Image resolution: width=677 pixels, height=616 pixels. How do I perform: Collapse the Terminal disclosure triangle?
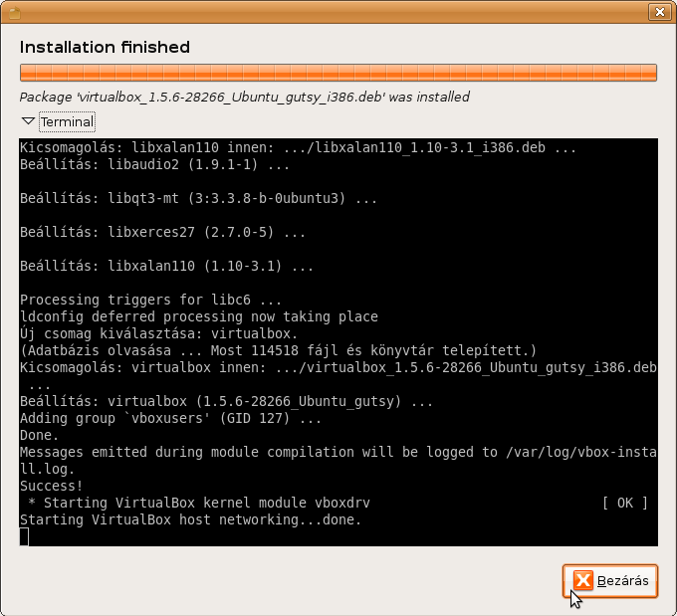click(28, 121)
